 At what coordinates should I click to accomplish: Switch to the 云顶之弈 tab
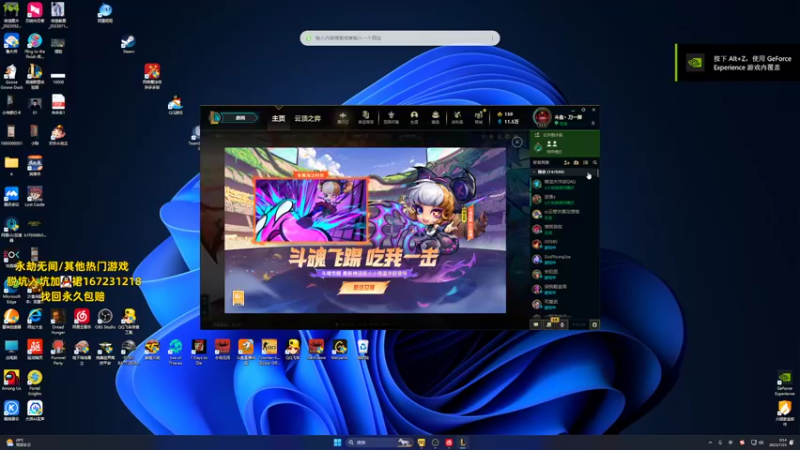point(308,118)
